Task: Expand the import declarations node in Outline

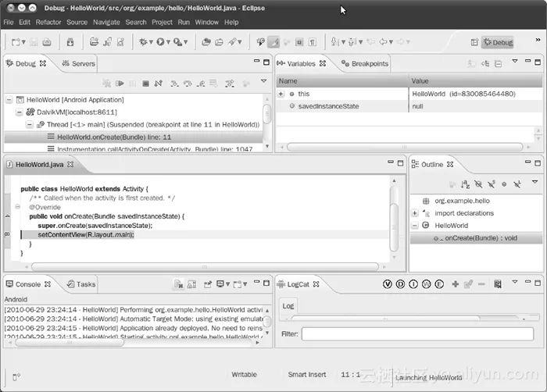Action: click(415, 213)
